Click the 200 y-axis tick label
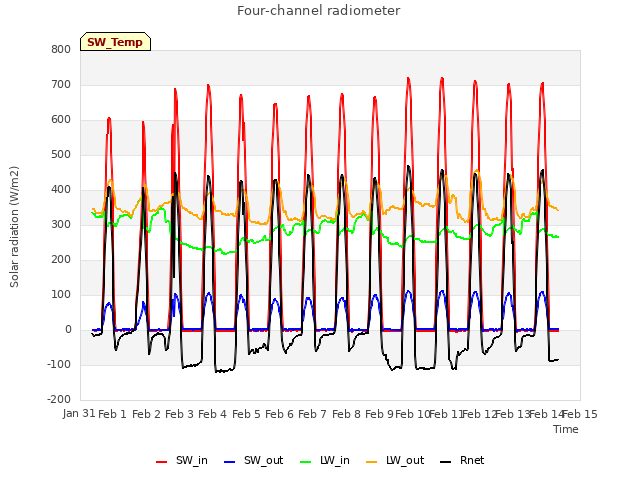This screenshot has width=640, height=480. (61, 260)
